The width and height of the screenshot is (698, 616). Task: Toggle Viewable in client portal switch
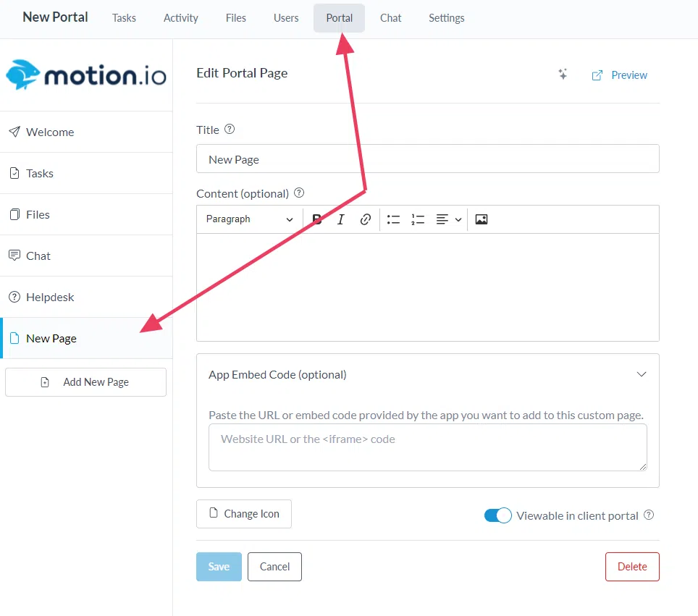(x=497, y=515)
